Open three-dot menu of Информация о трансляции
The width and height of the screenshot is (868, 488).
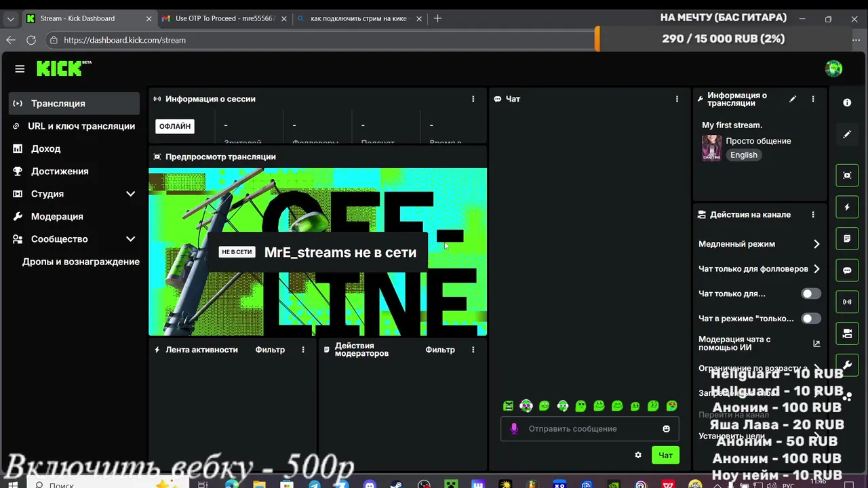click(813, 99)
